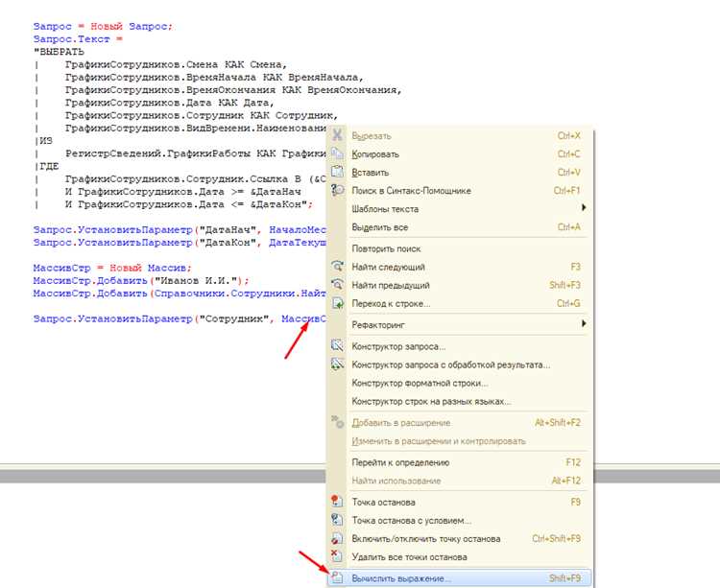The width and height of the screenshot is (720, 588).
Task: Click the УстановитьПараметр("Сотрудник" line
Action: 180,318
